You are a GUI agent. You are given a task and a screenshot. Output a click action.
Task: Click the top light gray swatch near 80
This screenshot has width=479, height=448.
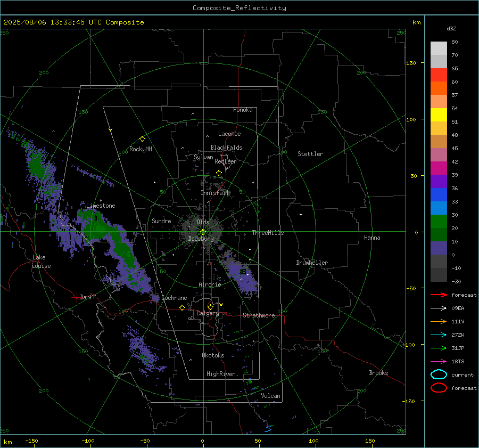point(439,48)
